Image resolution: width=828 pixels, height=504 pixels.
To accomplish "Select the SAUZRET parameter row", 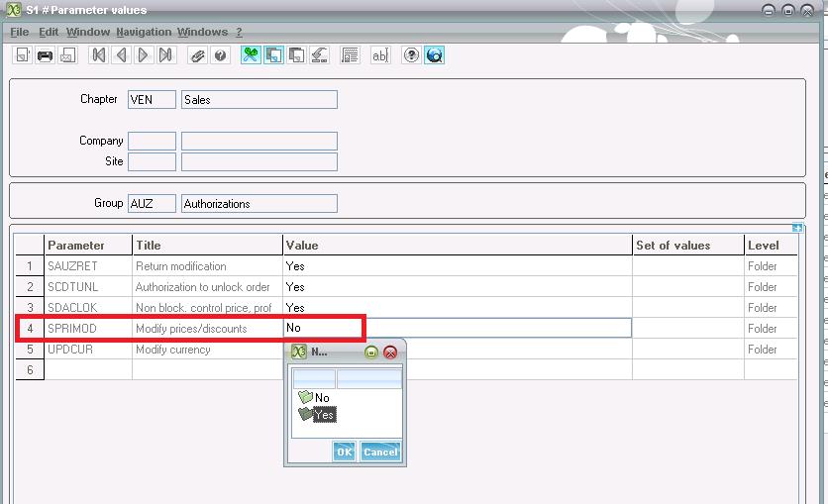I will coord(88,266).
